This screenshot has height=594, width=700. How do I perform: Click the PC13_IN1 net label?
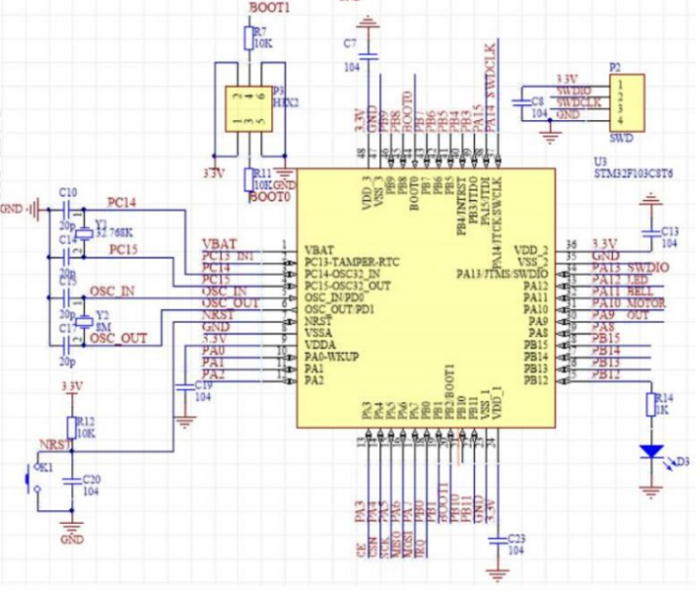[x=228, y=257]
